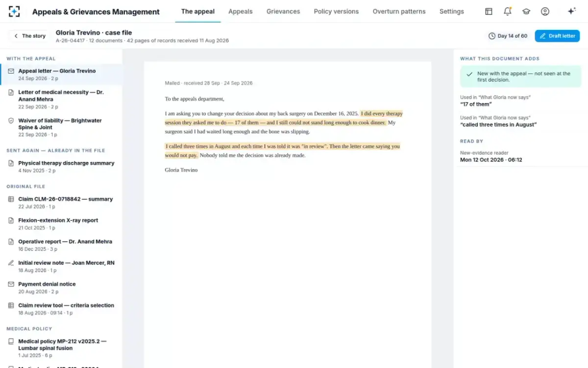Open the Overturn patterns tab

(399, 11)
